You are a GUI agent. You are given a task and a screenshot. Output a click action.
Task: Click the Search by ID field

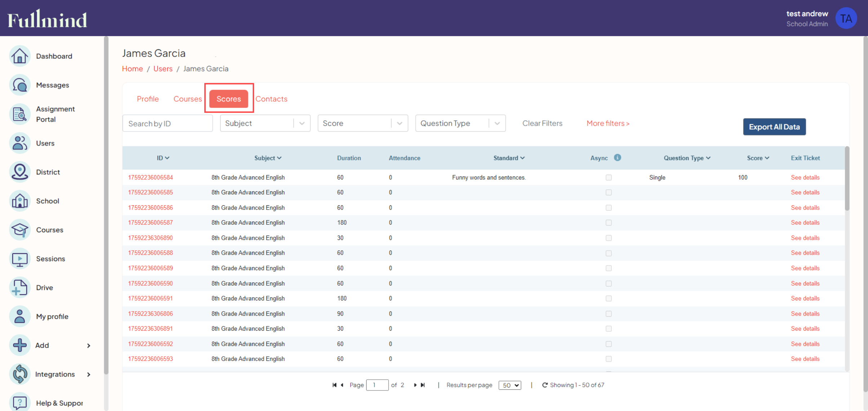click(167, 123)
